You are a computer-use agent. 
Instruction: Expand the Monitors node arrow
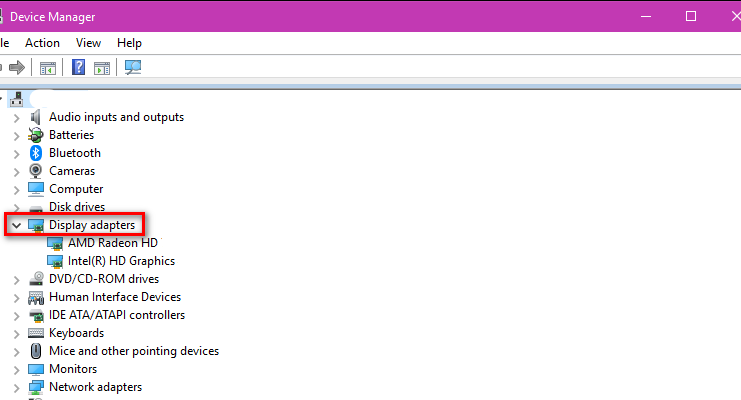(x=17, y=370)
